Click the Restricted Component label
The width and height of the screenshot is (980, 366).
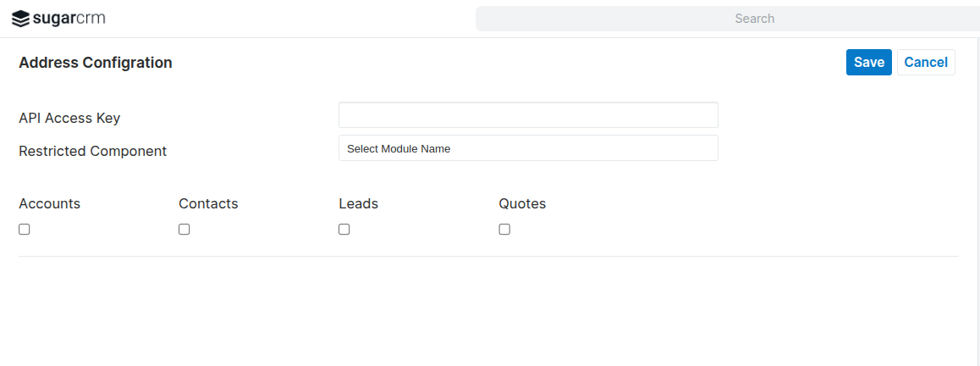tap(92, 151)
